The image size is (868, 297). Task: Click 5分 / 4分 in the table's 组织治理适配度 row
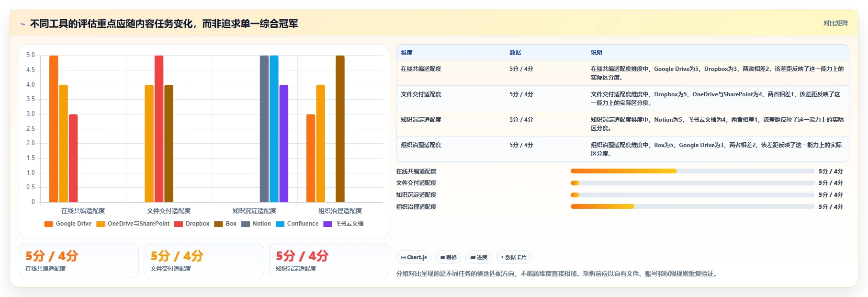pyautogui.click(x=521, y=145)
